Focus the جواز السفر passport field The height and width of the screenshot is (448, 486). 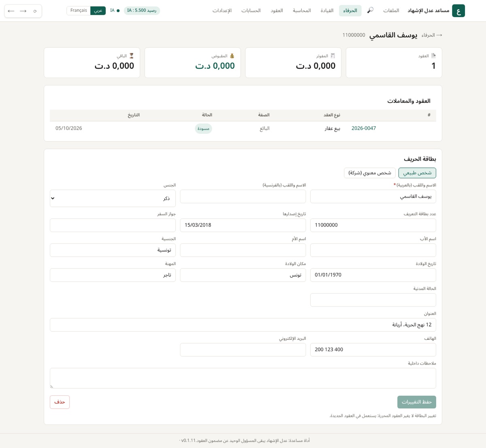113,225
